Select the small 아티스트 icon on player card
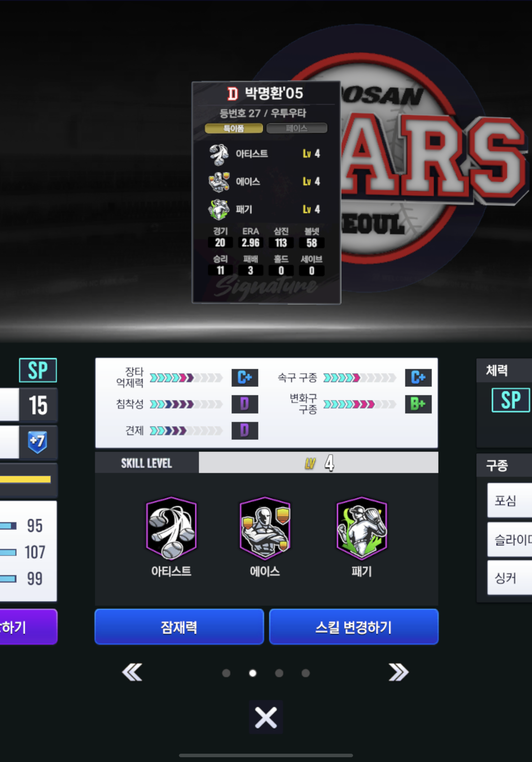This screenshot has height=762, width=532. pos(219,154)
